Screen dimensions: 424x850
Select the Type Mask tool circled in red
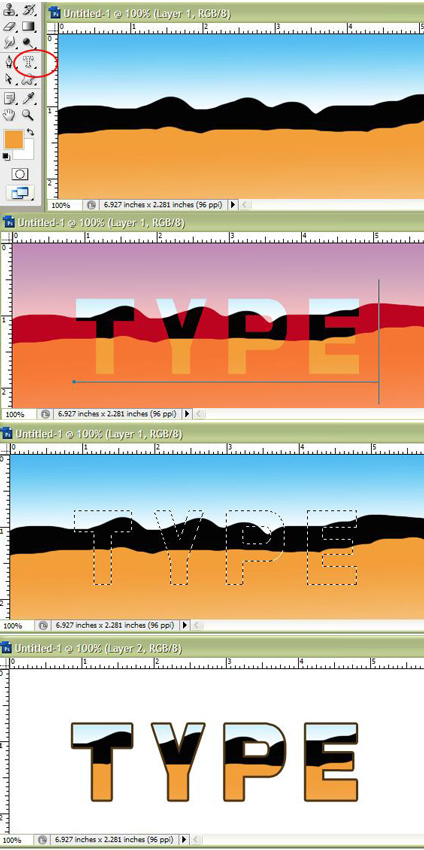(x=28, y=62)
